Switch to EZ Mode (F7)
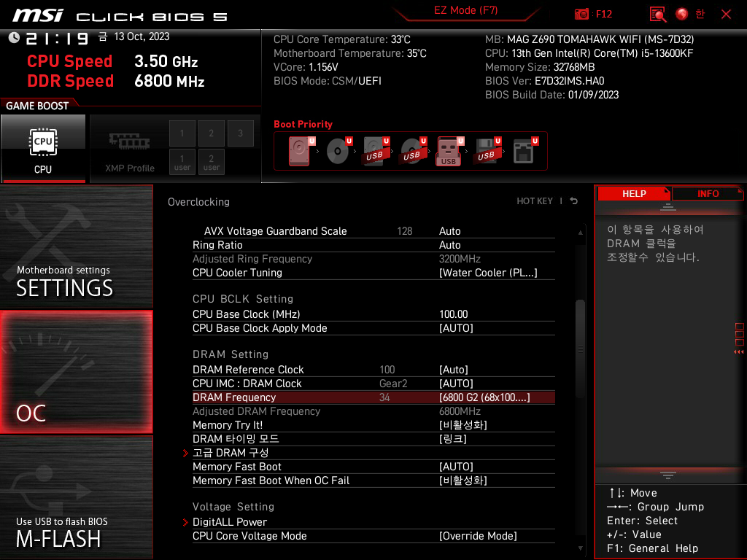Viewport: 747px width, 560px height. [465, 10]
